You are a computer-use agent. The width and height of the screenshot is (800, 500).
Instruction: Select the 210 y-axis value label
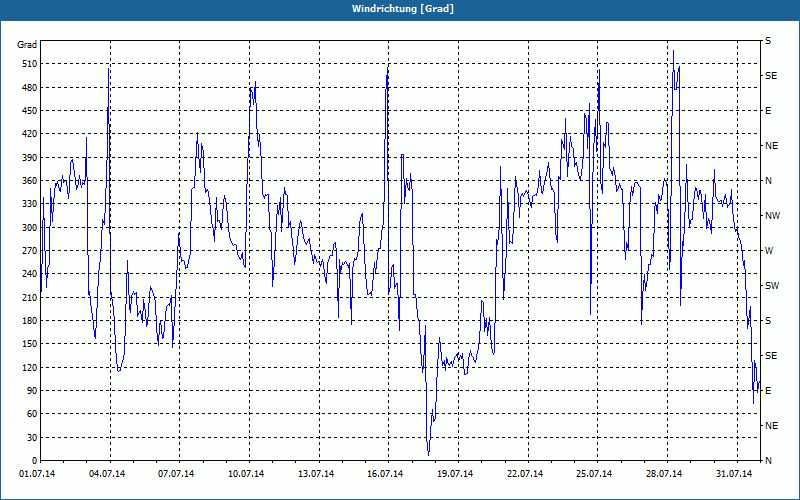click(30, 297)
